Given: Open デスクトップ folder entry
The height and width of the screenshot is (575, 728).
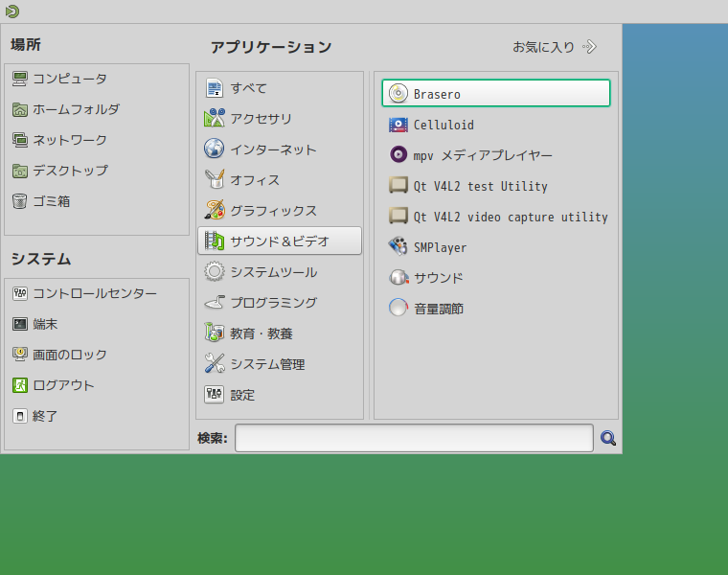Looking at the screenshot, I should click(x=97, y=171).
